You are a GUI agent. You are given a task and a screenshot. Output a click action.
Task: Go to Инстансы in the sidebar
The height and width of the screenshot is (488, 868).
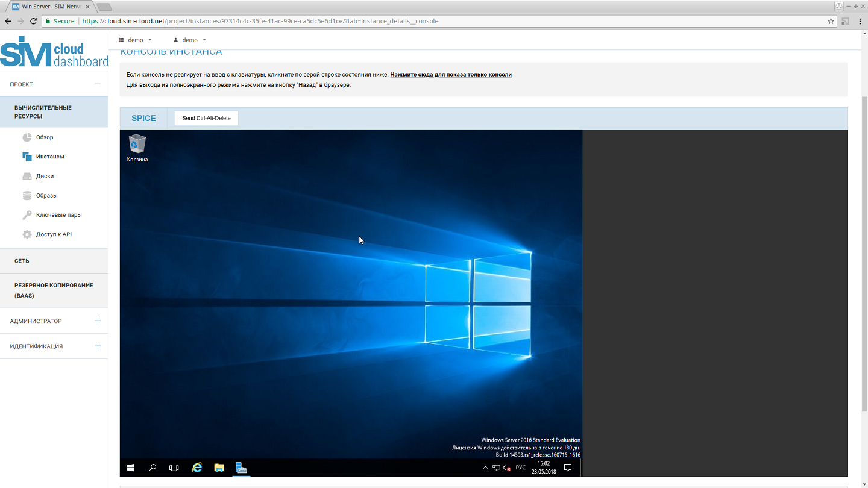(50, 157)
